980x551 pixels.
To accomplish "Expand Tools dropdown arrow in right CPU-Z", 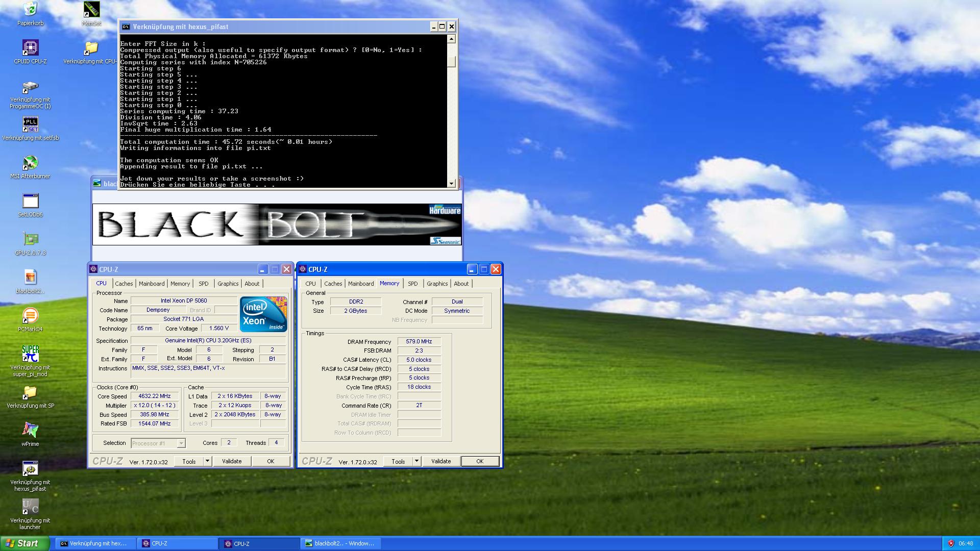I will [x=416, y=461].
